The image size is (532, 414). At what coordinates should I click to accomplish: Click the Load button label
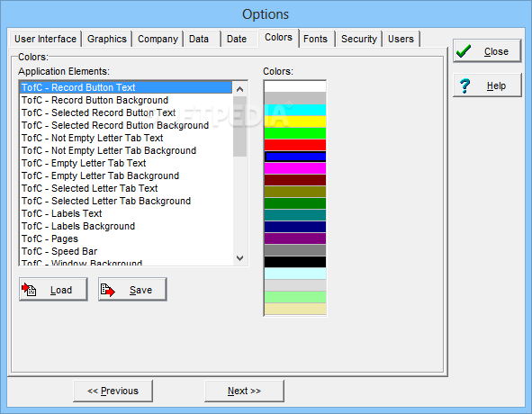pos(61,290)
